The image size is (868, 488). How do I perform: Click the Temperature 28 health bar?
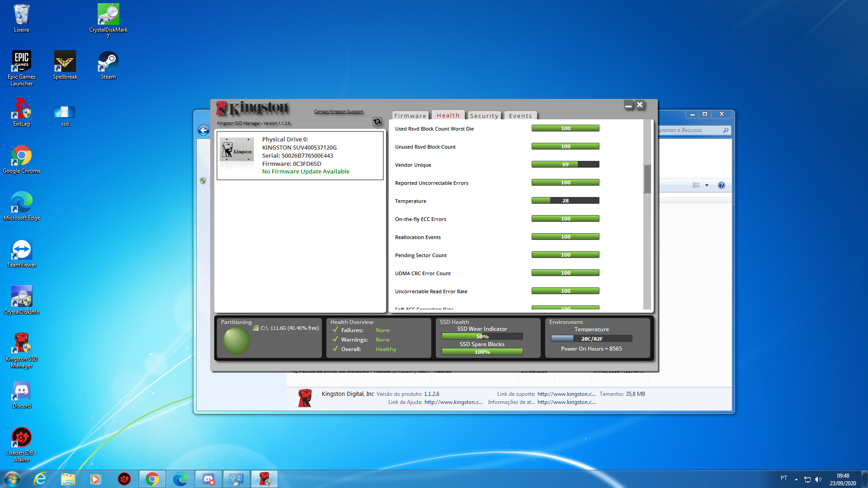click(x=566, y=201)
